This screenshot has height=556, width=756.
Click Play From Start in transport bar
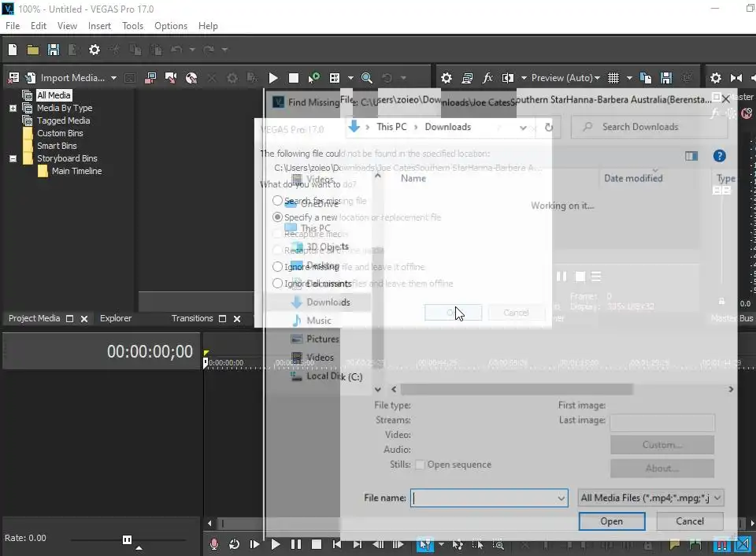[x=254, y=544]
